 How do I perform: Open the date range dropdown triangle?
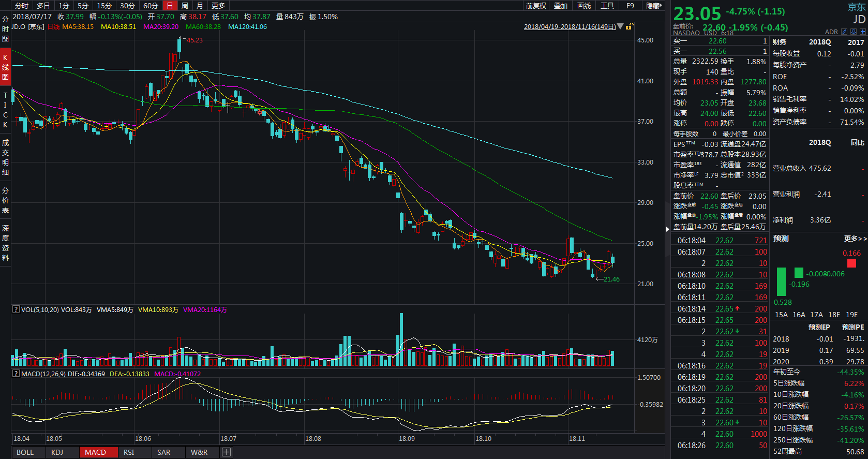click(620, 26)
